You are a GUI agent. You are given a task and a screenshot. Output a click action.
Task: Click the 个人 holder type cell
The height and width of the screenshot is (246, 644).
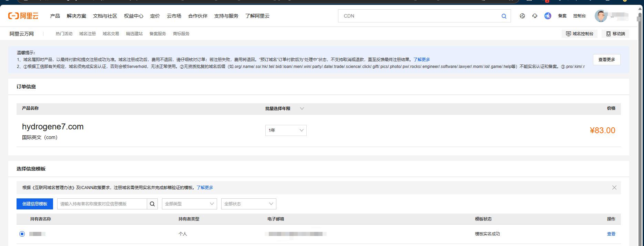coord(183,234)
